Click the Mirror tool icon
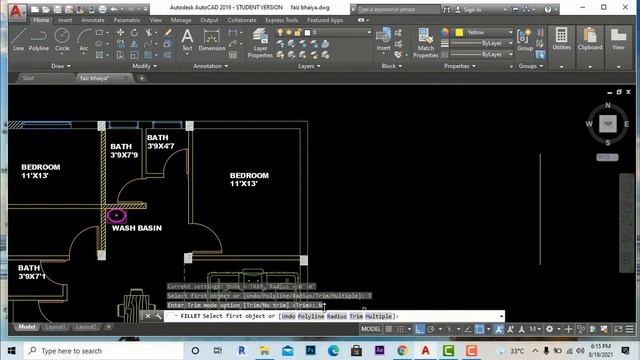Screen dimensions: 640x360 [134, 44]
